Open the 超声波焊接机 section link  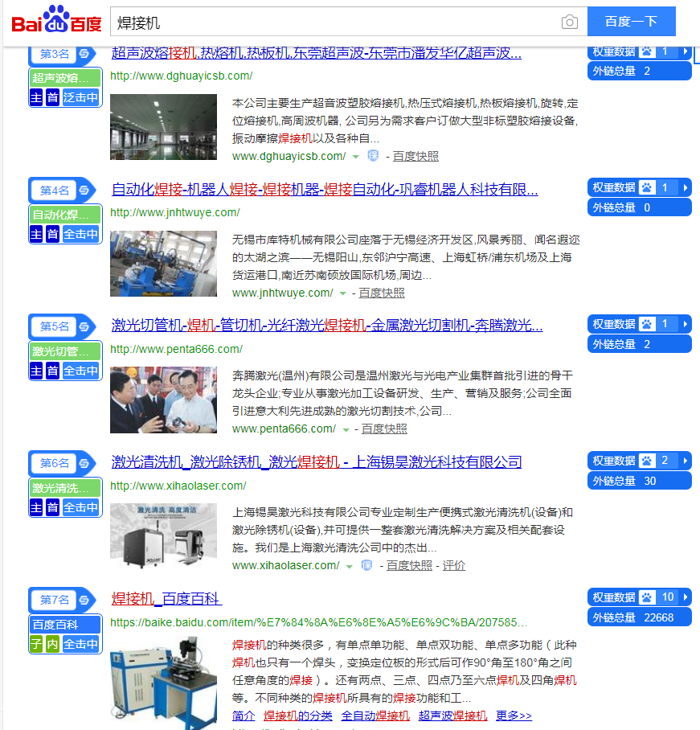click(452, 716)
